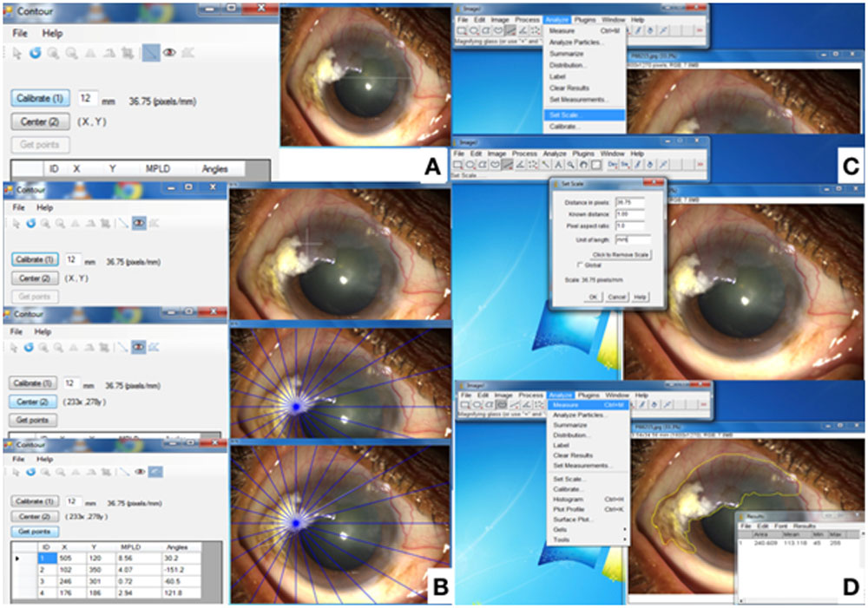Click the contour plot icon in the topmost Contour toolbar

point(188,53)
